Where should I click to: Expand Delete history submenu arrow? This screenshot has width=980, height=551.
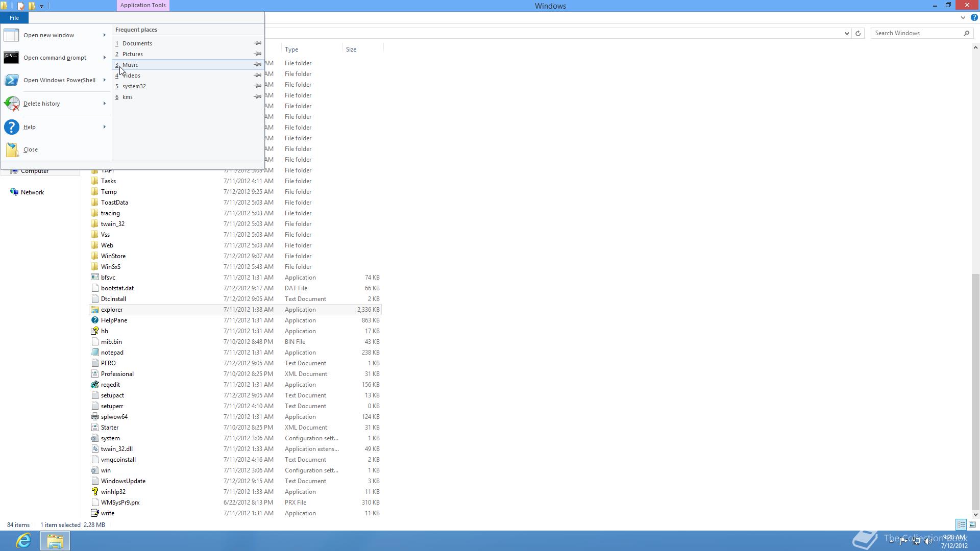coord(105,104)
